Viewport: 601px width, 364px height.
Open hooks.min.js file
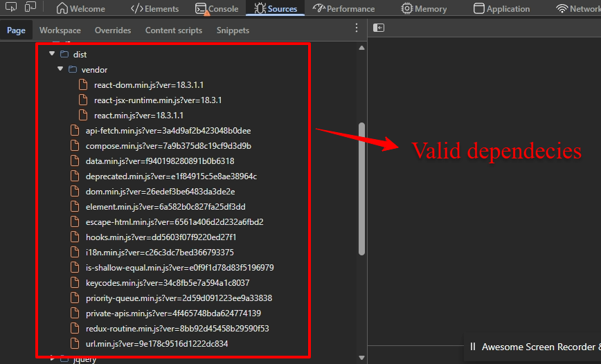tap(161, 237)
